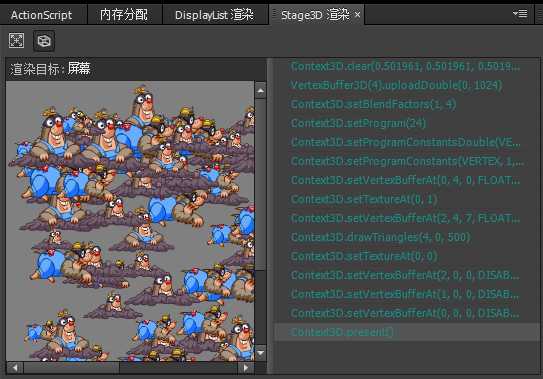Click the preview scroll left arrow
The height and width of the screenshot is (379, 543).
click(15, 368)
